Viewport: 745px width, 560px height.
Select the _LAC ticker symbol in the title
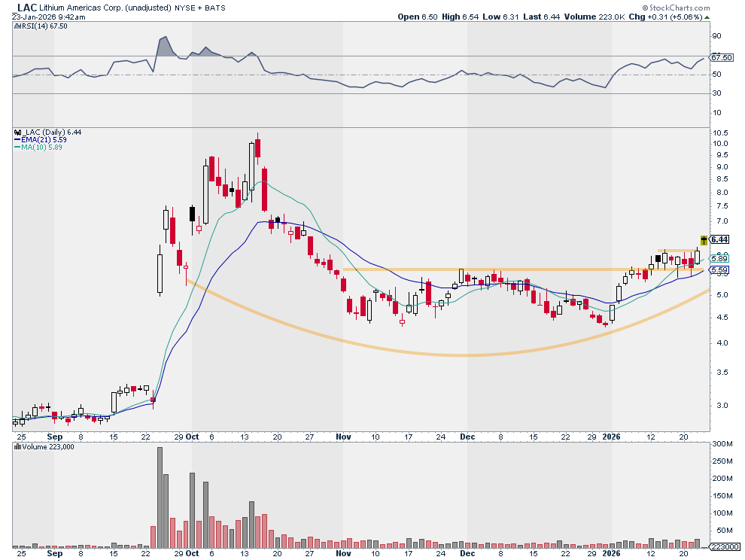click(26, 8)
